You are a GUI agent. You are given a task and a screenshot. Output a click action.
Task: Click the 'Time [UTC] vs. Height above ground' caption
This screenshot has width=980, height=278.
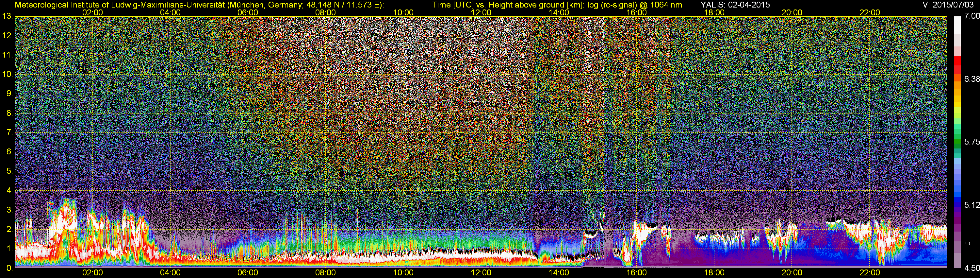[557, 5]
